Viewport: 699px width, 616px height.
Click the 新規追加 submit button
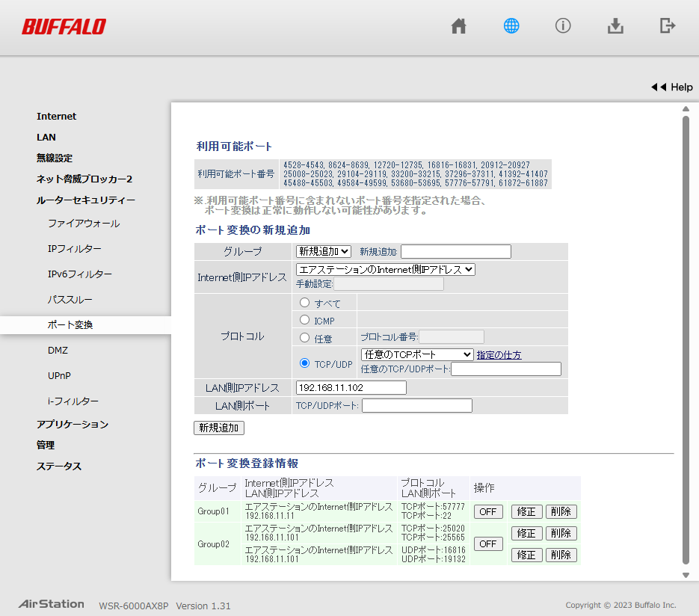pos(219,428)
